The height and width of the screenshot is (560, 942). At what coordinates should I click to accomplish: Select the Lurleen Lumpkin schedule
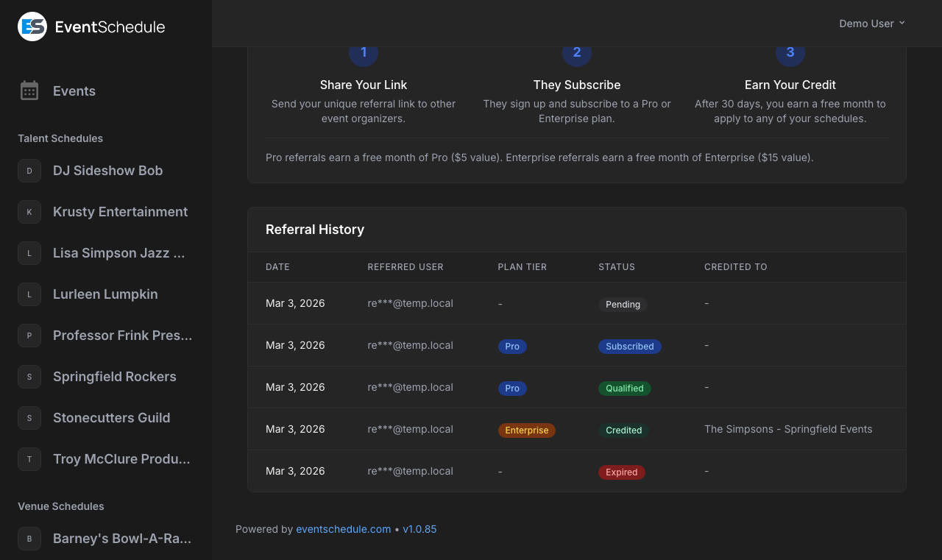coord(105,294)
